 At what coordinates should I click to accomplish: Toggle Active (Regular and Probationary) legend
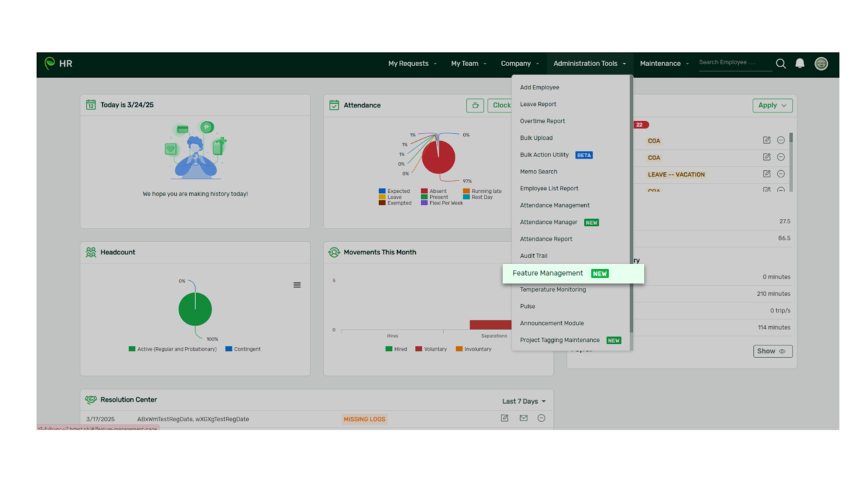point(172,349)
